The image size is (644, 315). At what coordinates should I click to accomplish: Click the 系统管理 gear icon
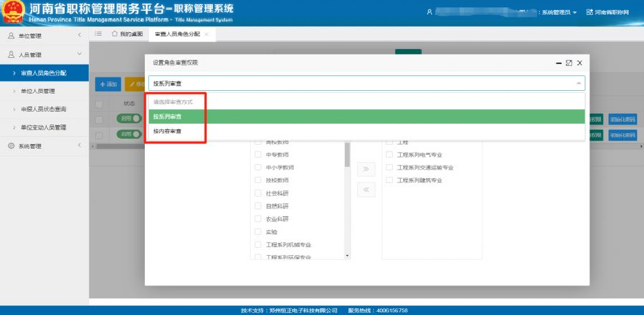(11, 145)
